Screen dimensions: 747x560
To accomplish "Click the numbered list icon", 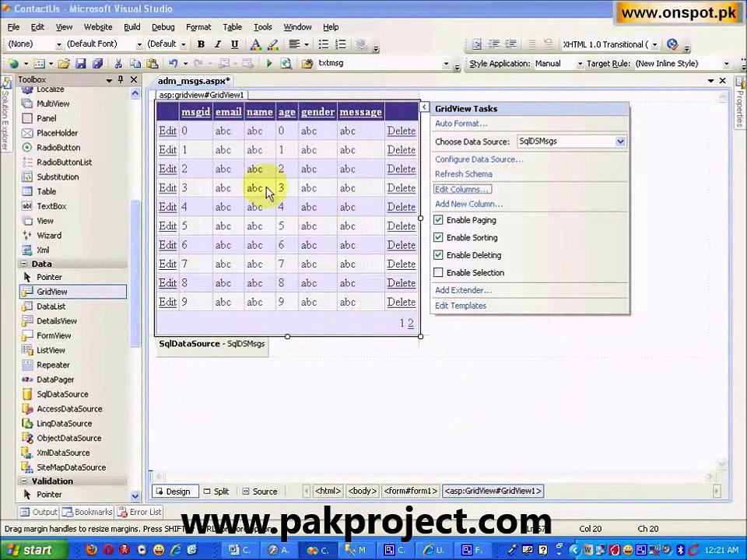I will [341, 44].
